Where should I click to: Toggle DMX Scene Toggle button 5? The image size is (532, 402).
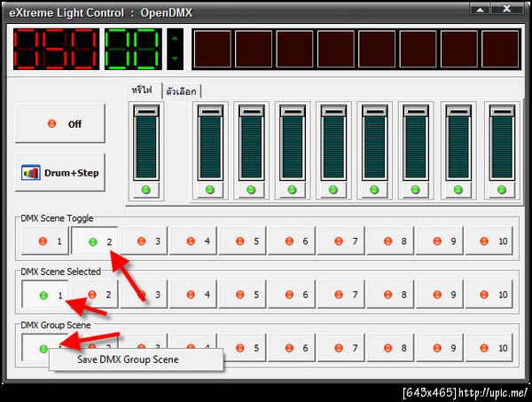point(242,241)
